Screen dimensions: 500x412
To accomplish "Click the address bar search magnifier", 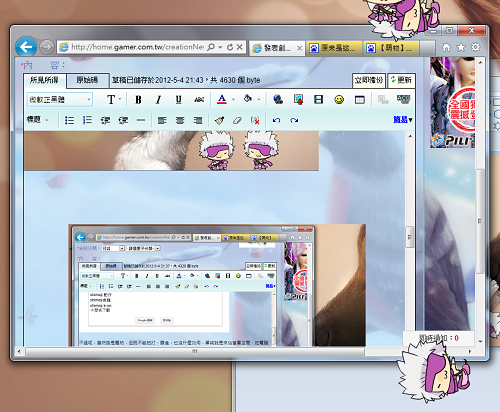I will (x=211, y=47).
